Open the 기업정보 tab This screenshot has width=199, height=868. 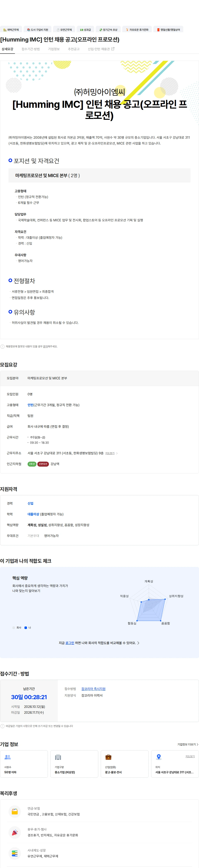pyautogui.click(x=54, y=49)
